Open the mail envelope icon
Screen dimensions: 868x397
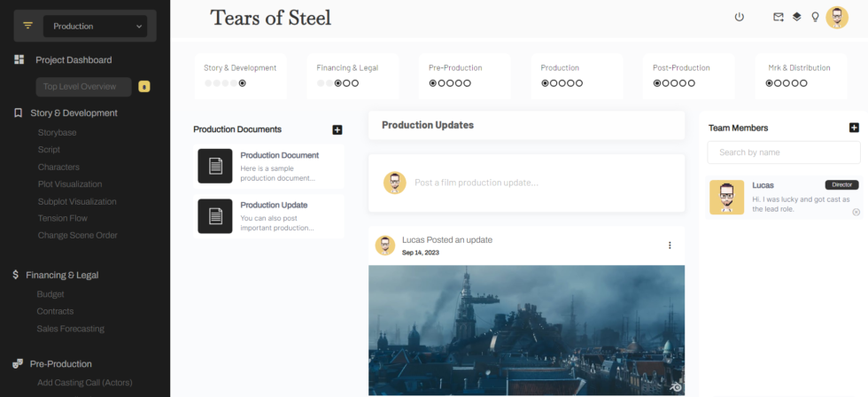coord(779,17)
